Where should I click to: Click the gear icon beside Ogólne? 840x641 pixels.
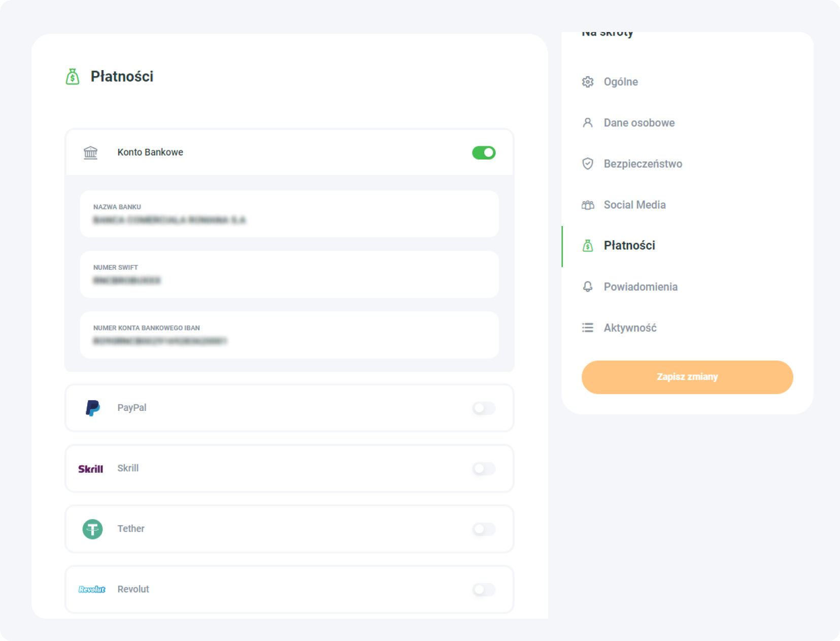588,82
